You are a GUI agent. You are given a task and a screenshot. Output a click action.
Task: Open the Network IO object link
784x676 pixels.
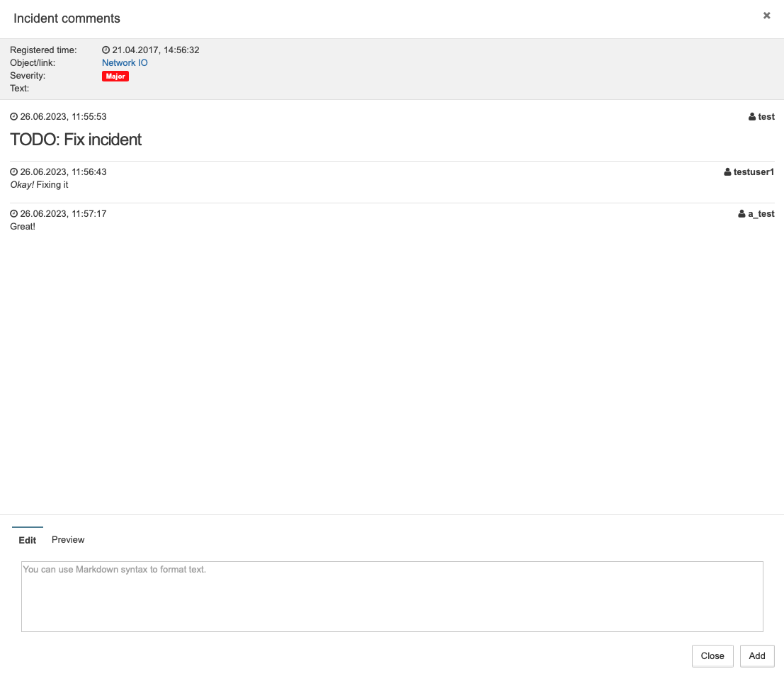pos(125,63)
